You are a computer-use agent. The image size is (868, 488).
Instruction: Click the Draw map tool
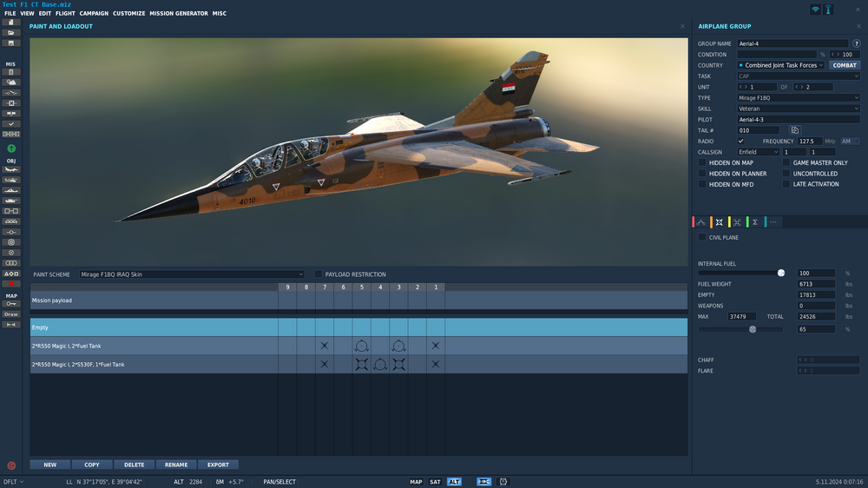[11, 314]
